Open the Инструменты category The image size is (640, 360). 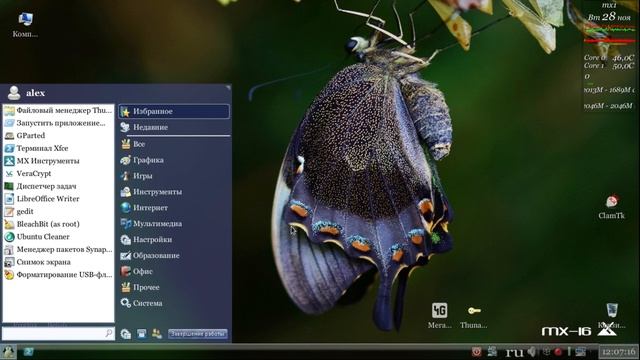click(174, 192)
